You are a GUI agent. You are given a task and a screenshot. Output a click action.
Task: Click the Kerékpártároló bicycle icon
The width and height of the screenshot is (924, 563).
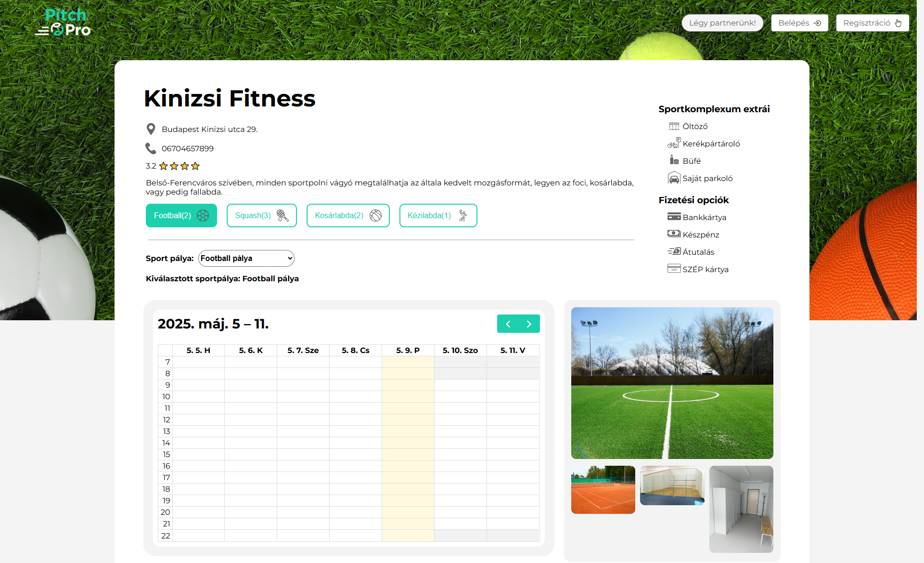point(674,143)
